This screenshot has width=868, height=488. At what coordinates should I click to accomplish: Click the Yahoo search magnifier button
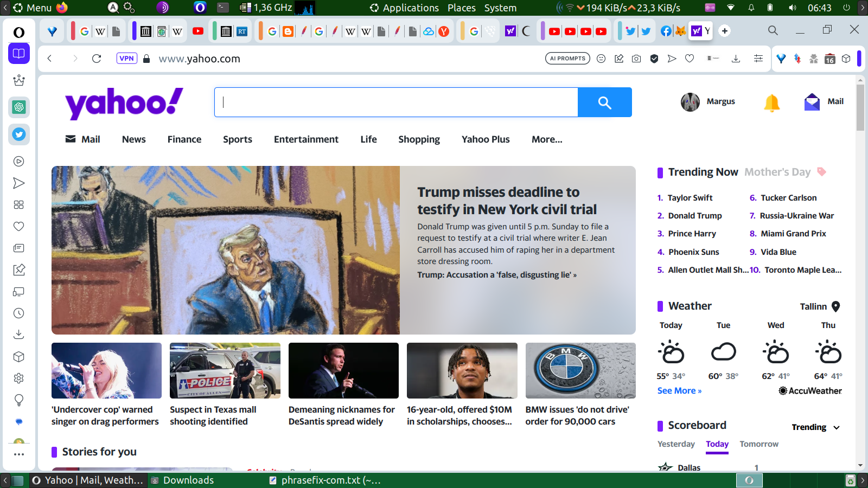605,102
